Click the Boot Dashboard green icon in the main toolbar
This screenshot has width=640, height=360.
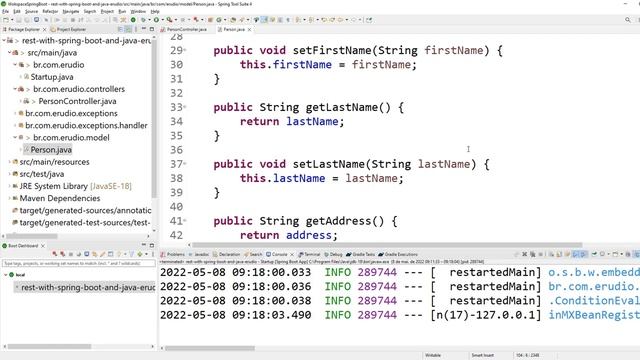(133, 20)
